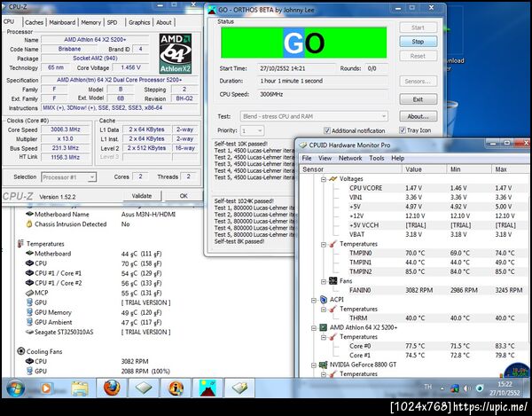This screenshot has width=532, height=416.
Task: Toggle the Tray Icon checkbox in ORTHOS
Action: coord(403,130)
